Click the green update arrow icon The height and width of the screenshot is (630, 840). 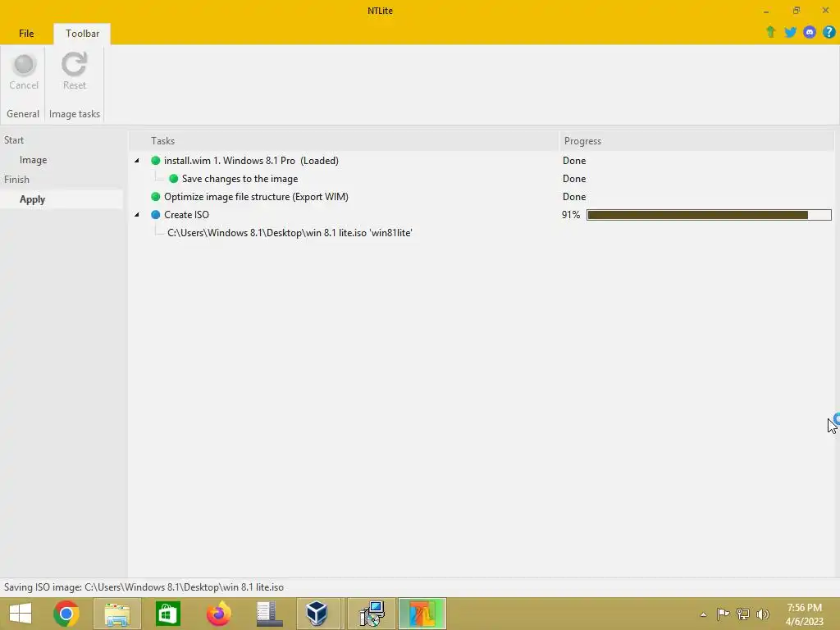point(770,32)
